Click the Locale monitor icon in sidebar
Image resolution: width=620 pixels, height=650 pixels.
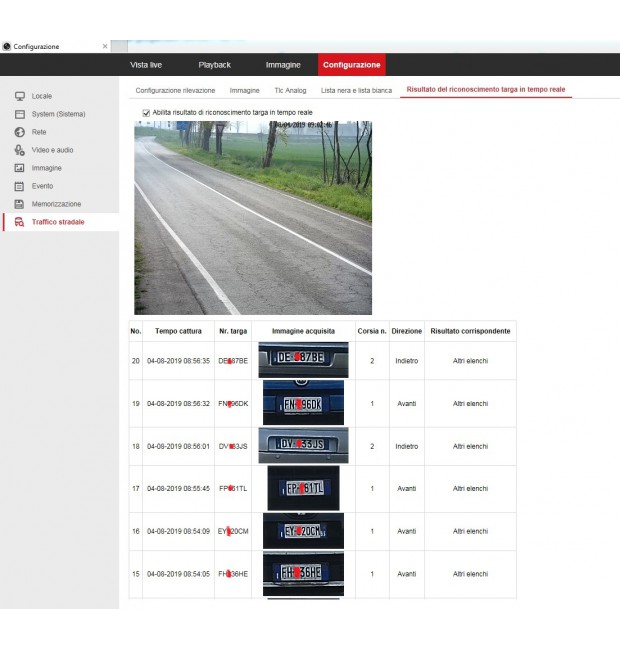pos(19,96)
